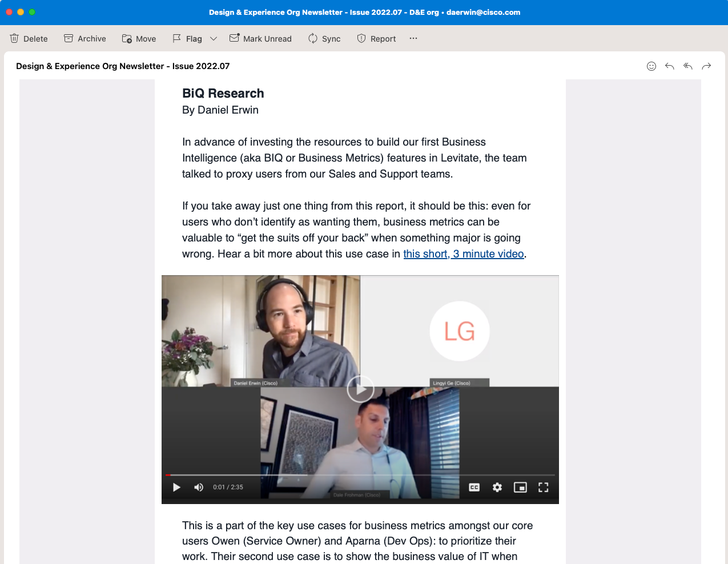Screen dimensions: 728x564
Task: Open the more actions ellipsis menu
Action: tap(413, 38)
